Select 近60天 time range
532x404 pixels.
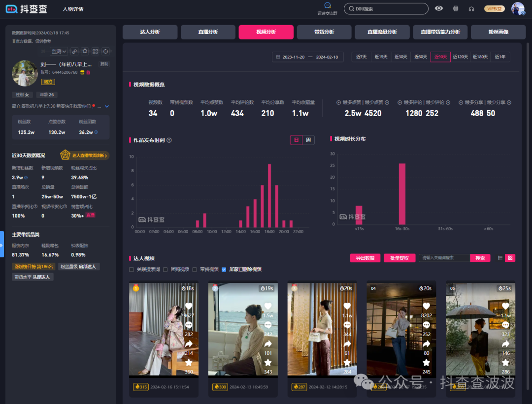pos(420,57)
